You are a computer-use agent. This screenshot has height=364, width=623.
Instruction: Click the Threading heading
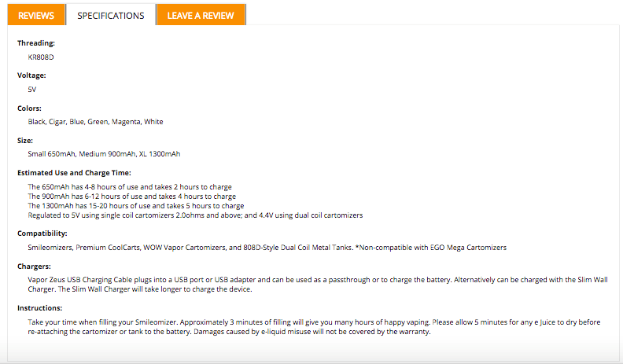coord(36,43)
